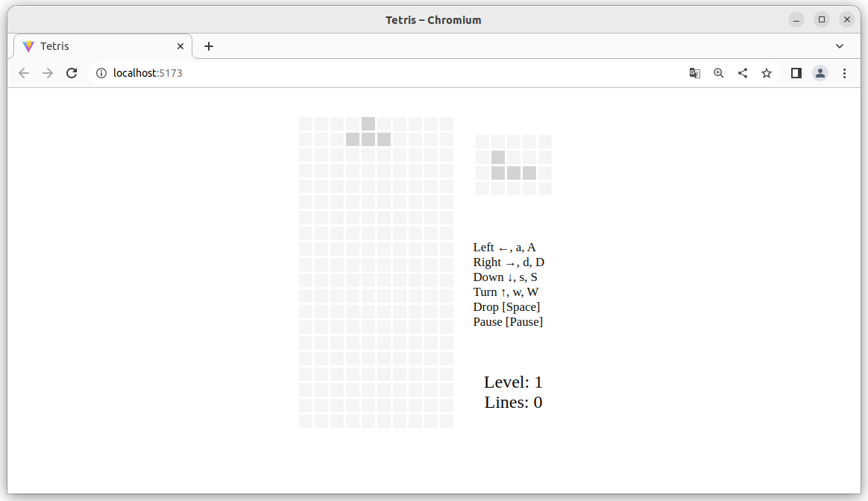This screenshot has height=501, width=868.
Task: Reload the Tetris page
Action: point(72,73)
